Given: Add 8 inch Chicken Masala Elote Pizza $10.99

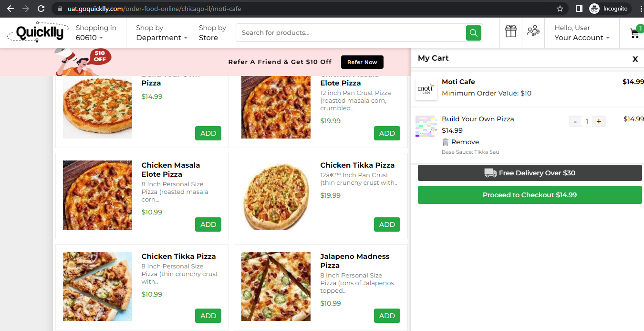Looking at the screenshot, I should (x=208, y=224).
